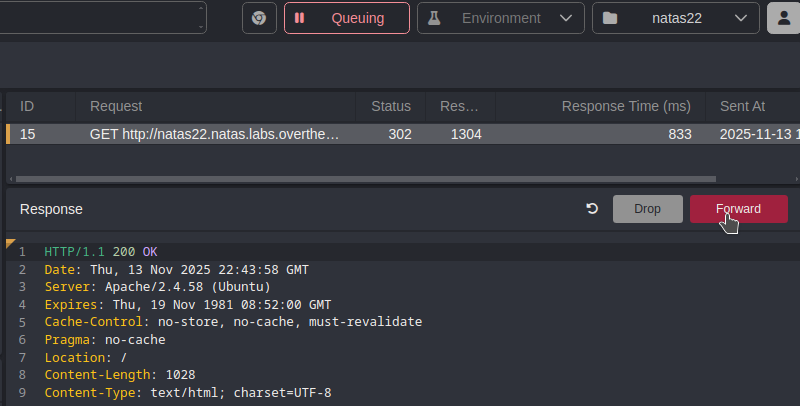
Task: Toggle the Queuing intercept mode
Action: tap(347, 18)
